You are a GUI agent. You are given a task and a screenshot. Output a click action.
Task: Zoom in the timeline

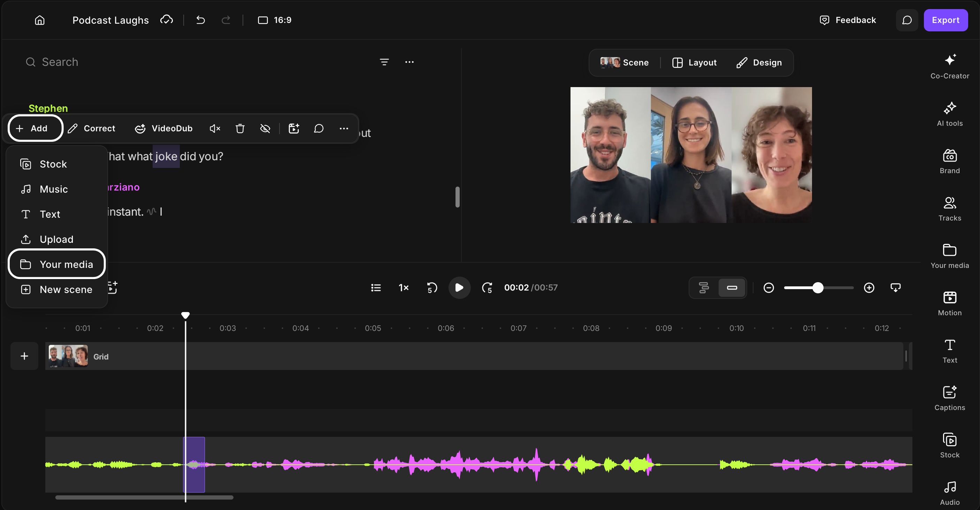pos(869,288)
